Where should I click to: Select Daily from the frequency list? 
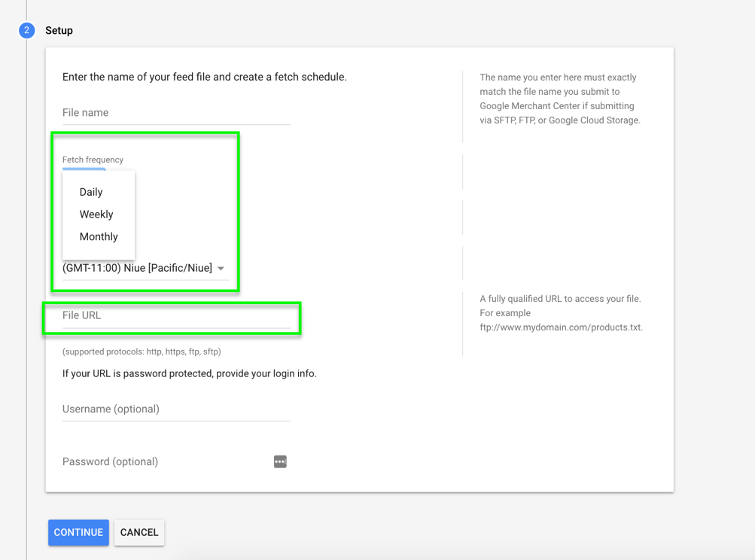pos(91,192)
